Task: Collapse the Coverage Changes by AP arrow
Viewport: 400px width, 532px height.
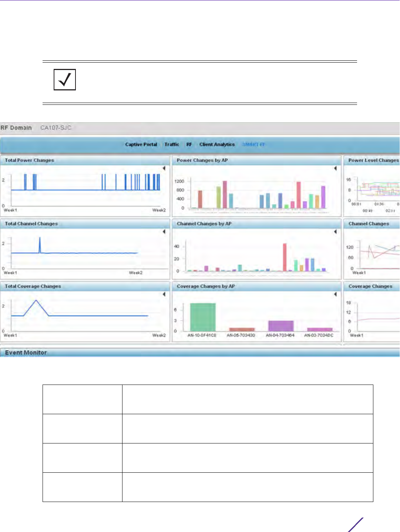Action: click(x=335, y=294)
